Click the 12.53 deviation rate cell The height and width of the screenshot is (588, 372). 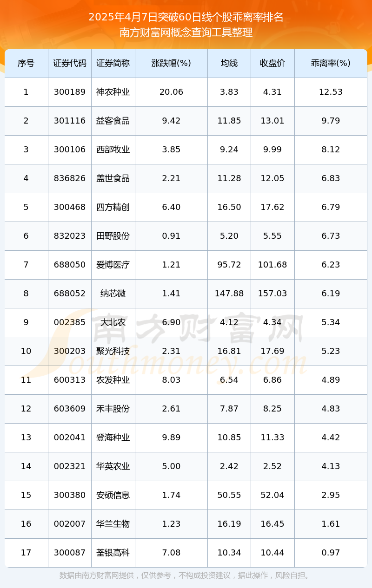[x=331, y=92]
